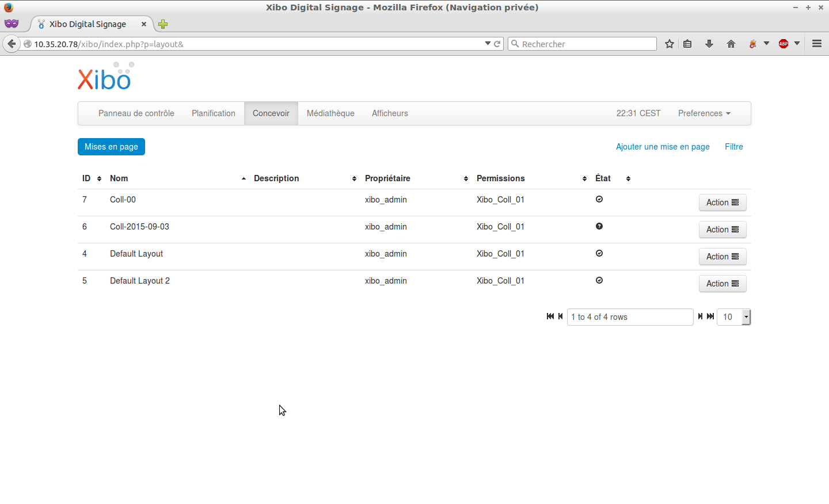Click the Adblock Plus ABP icon
This screenshot has width=829, height=504.
[784, 44]
